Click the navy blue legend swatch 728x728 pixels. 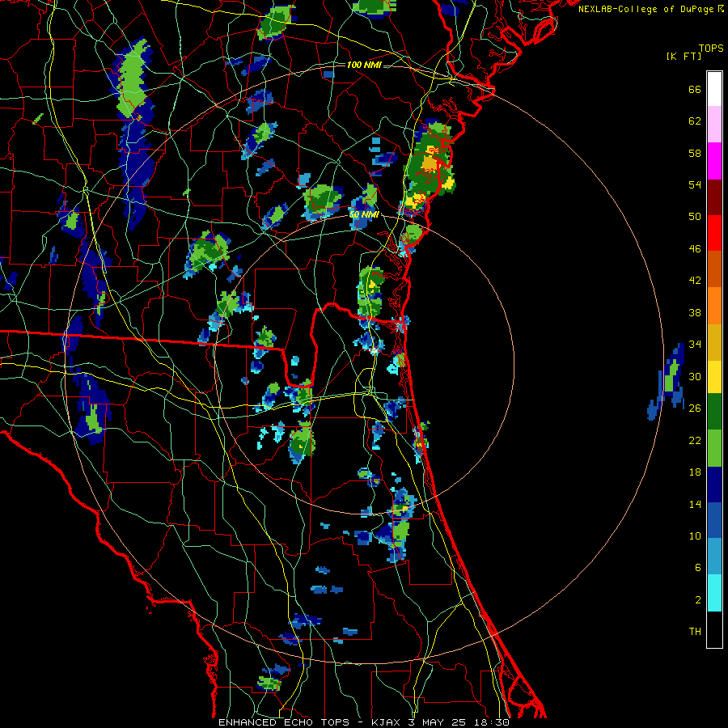click(714, 485)
